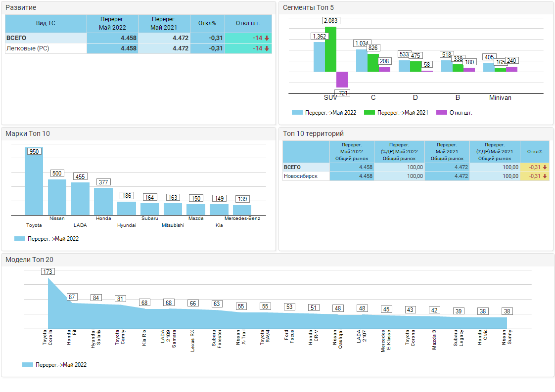This screenshot has height=392, width=555.
Task: Click the Откл% header in the Топ 10 территорий table
Action: coord(535,152)
